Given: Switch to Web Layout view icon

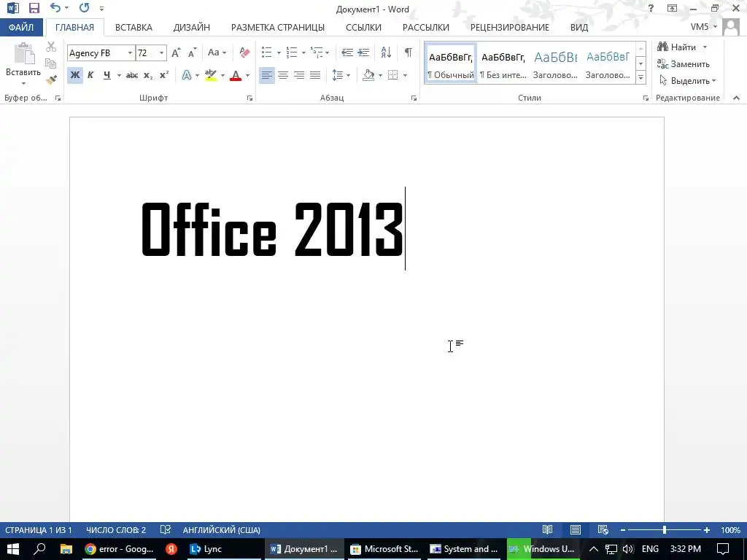Looking at the screenshot, I should pyautogui.click(x=603, y=529).
